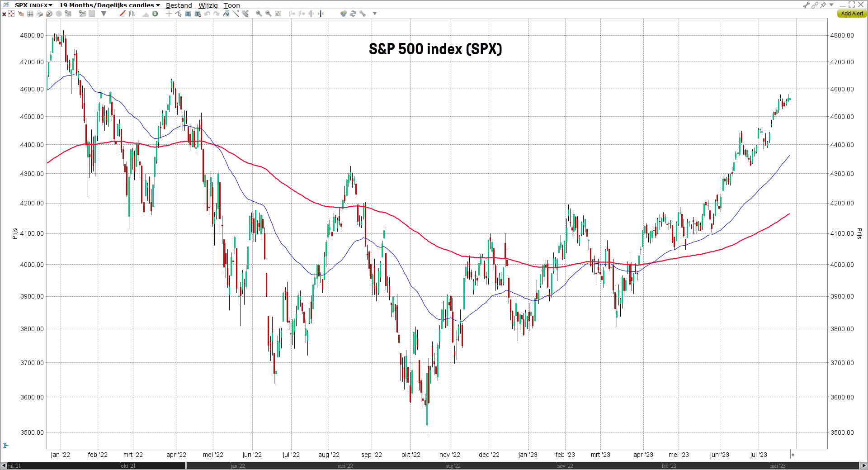Click the grey grid panel icon
The width and height of the screenshot is (868, 470).
92,14
